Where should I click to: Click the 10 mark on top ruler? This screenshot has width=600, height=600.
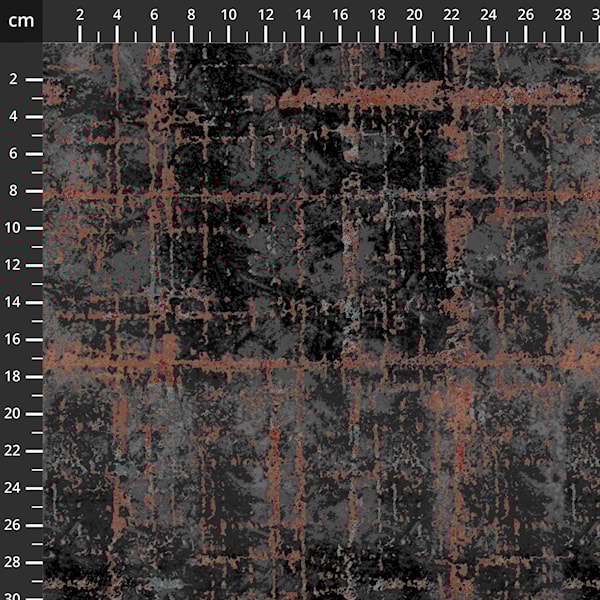(x=229, y=15)
